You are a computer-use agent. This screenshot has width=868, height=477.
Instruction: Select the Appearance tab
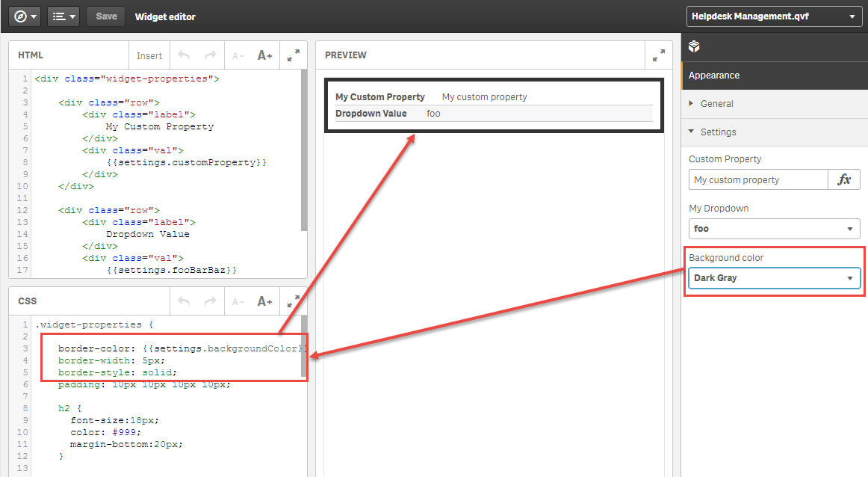click(714, 76)
